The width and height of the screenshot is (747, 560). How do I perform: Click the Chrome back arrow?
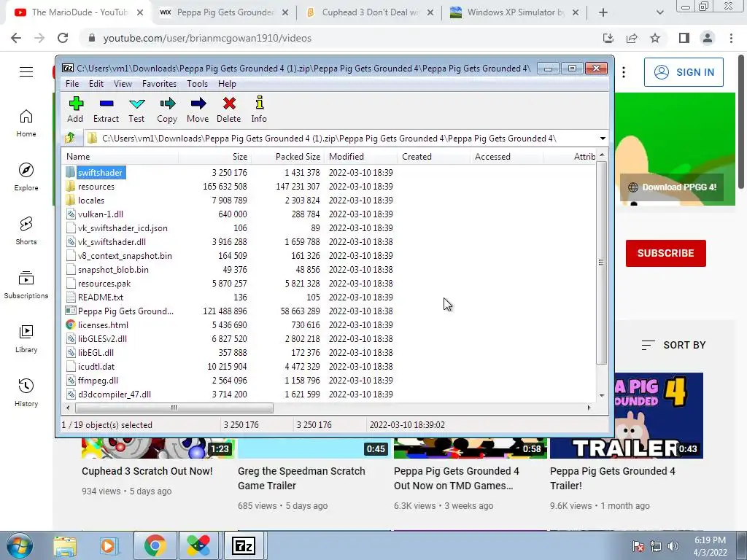(16, 38)
